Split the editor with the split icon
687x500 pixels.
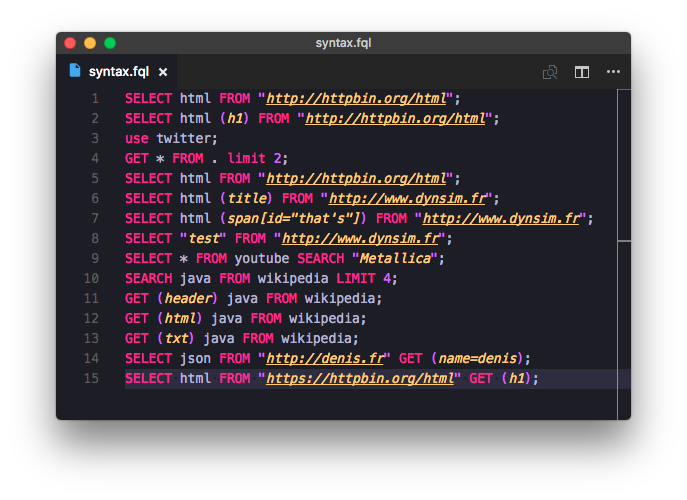tap(581, 72)
